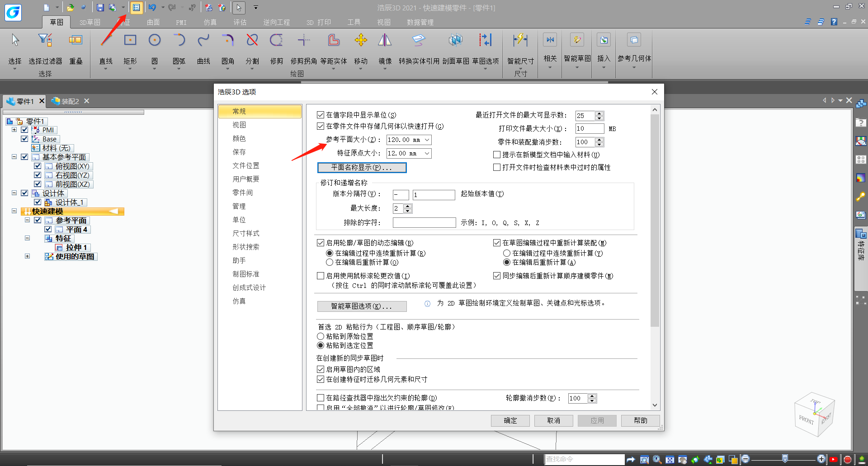Toggle 在值字段中显示单位 checkbox
This screenshot has width=868, height=466.
point(321,115)
